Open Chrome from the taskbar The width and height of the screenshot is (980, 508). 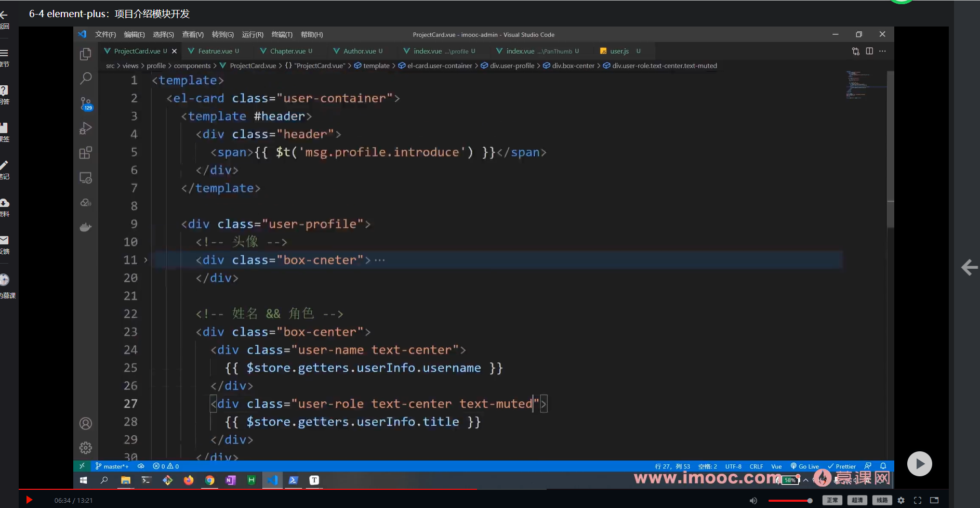point(210,480)
